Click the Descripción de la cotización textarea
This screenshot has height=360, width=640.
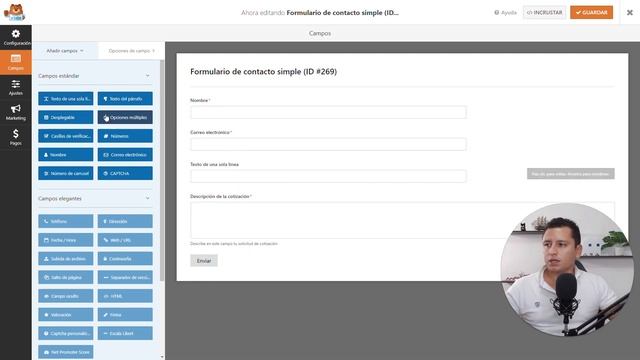point(402,220)
